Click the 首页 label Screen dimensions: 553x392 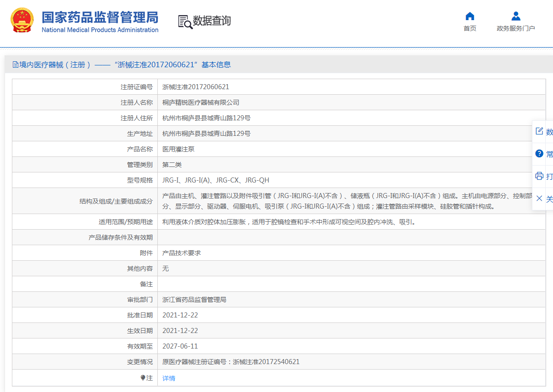(470, 28)
